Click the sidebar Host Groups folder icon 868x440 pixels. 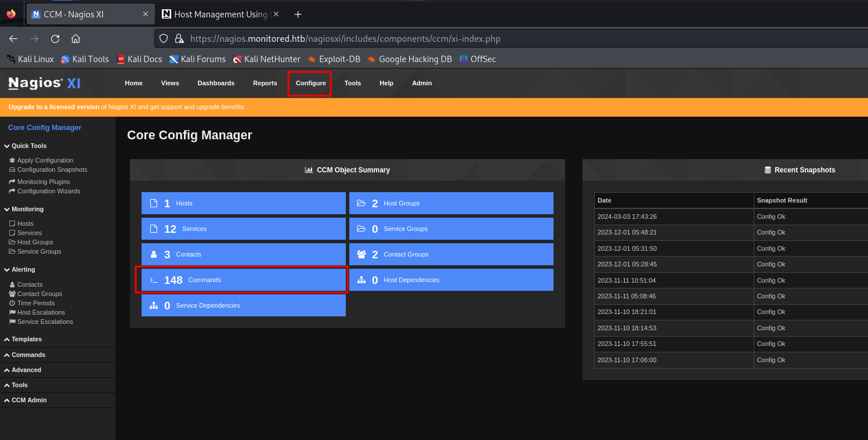12,242
